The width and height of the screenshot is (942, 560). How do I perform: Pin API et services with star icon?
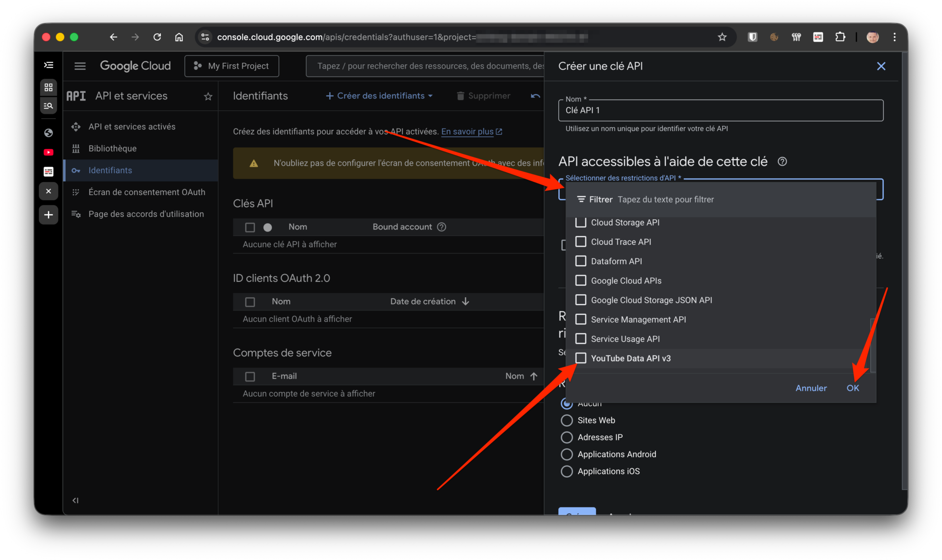pyautogui.click(x=208, y=97)
